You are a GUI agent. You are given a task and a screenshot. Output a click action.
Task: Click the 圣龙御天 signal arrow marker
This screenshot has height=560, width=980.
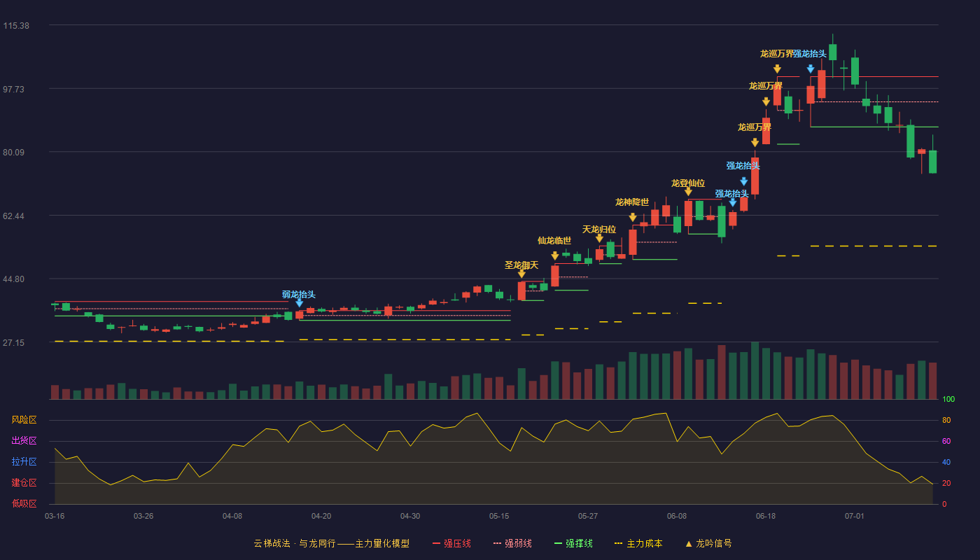(x=521, y=274)
